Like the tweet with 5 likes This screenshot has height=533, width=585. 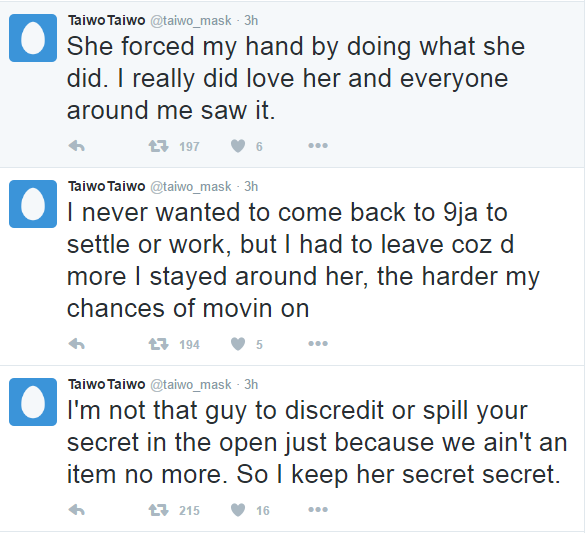click(238, 344)
